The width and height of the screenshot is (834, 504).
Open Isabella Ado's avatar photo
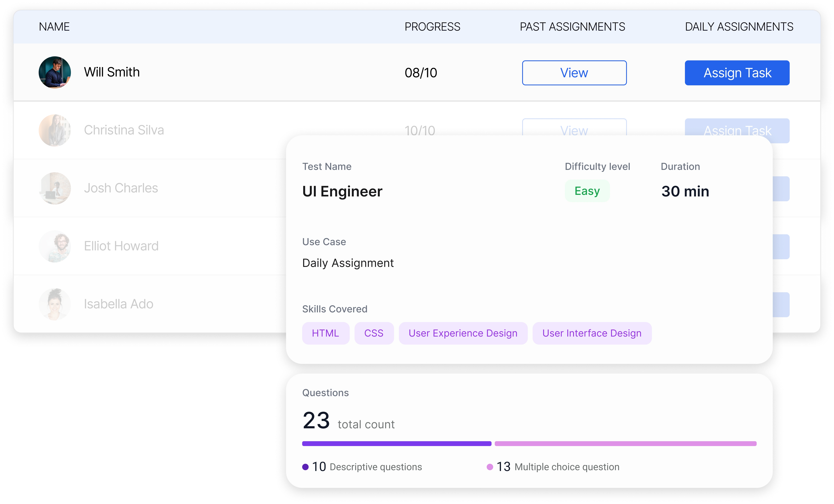click(x=55, y=304)
